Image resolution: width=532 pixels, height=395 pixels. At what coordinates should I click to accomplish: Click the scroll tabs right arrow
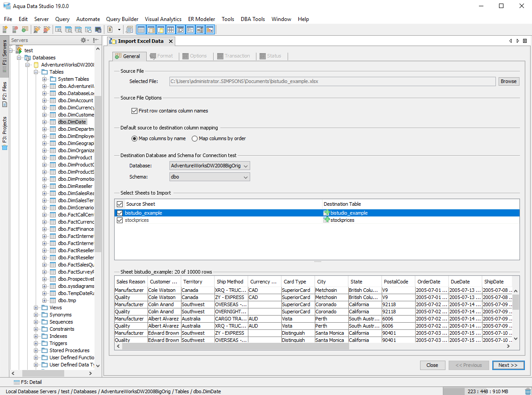pyautogui.click(x=518, y=41)
